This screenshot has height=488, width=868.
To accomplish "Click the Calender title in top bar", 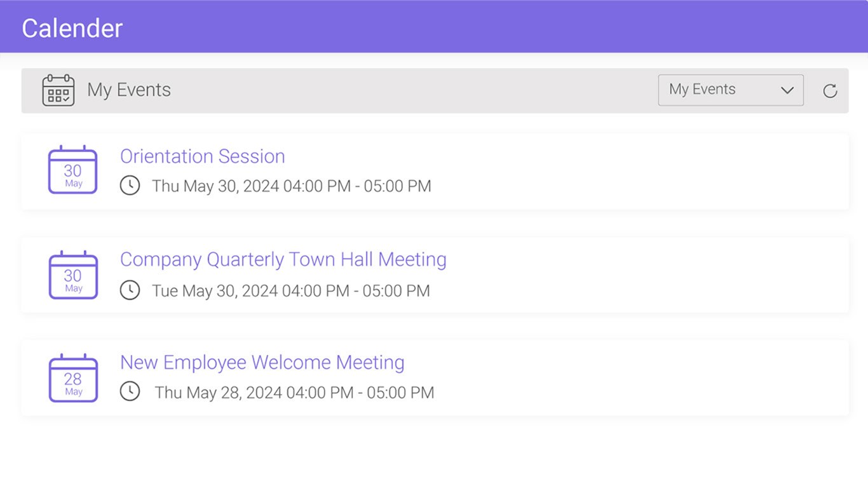I will click(72, 28).
